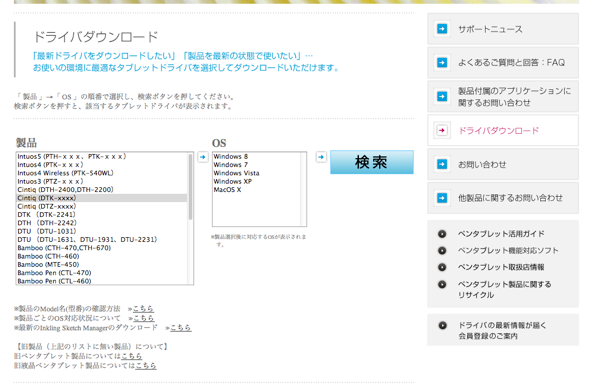Select DTU (DTU-1631, DTU-1931, DTU-2231)

[x=102, y=239]
